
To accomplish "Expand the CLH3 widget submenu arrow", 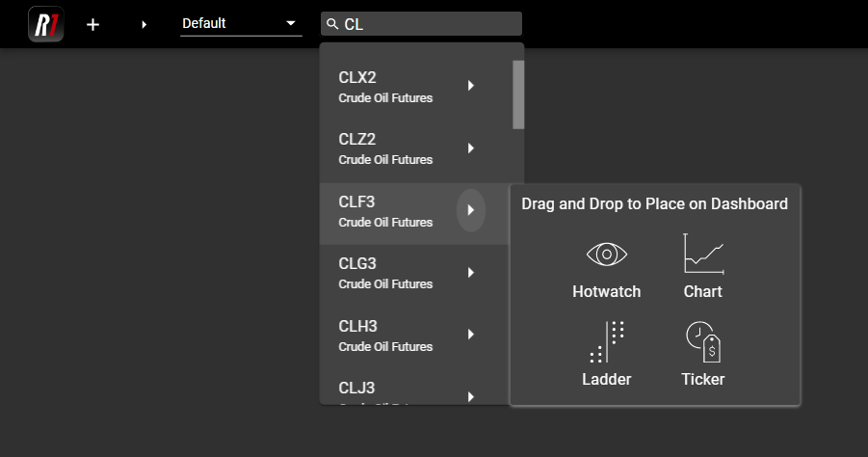I will click(471, 335).
